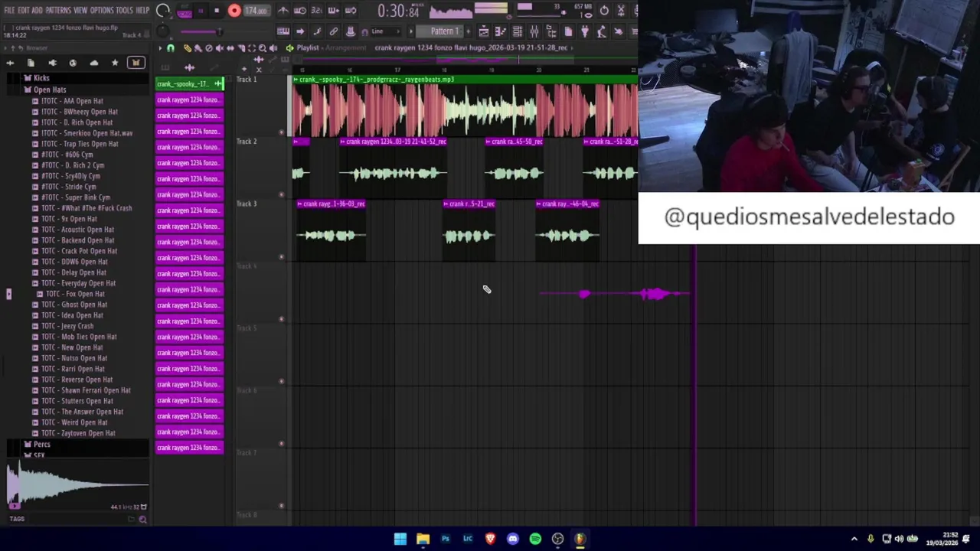Click the star favorites icon in browser tabs
The width and height of the screenshot is (980, 551).
pos(115,63)
